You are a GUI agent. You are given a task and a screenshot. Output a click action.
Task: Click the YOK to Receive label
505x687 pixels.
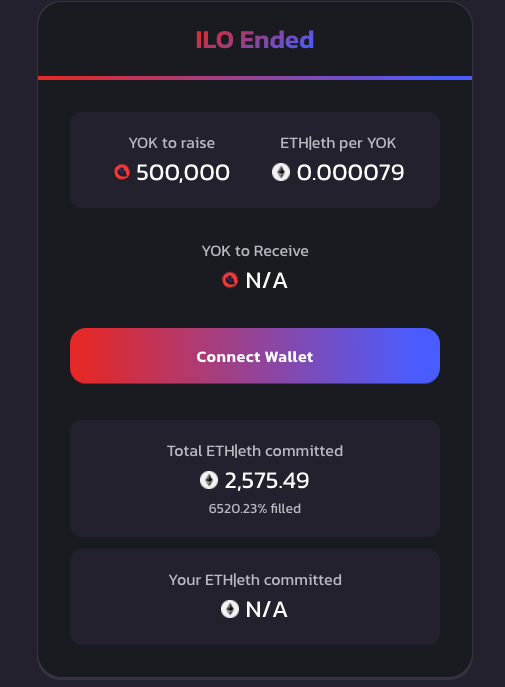pos(255,251)
